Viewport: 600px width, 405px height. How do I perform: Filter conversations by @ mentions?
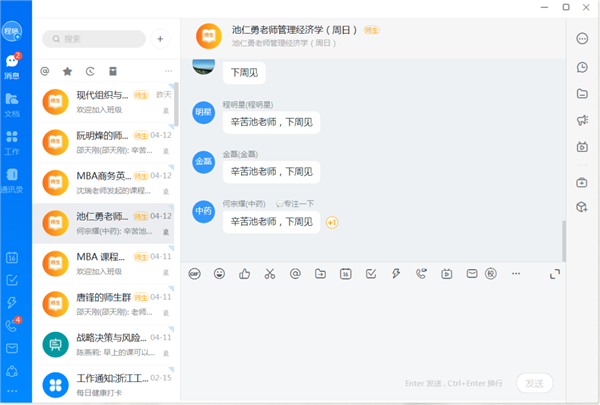point(45,71)
